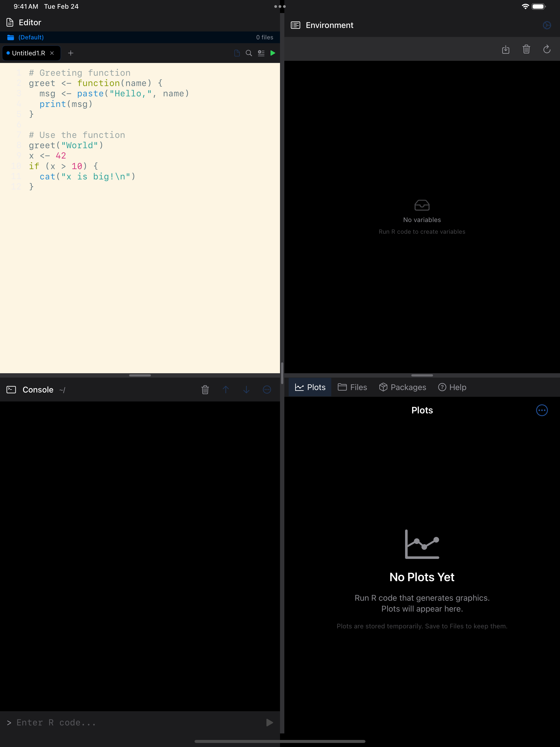Screen dimensions: 560x747
Task: Clear the console with the trash icon
Action: click(x=205, y=389)
